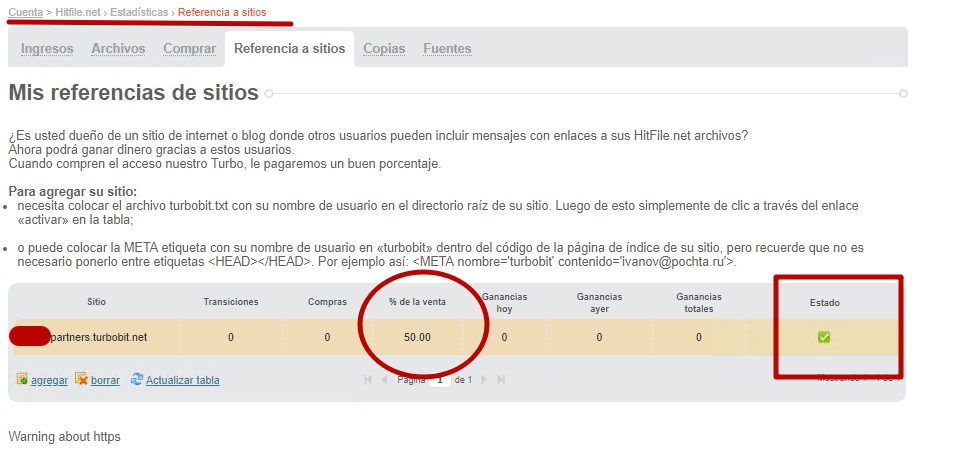Open the Ingresos tab
Image resolution: width=965 pixels, height=459 pixels.
(x=47, y=49)
